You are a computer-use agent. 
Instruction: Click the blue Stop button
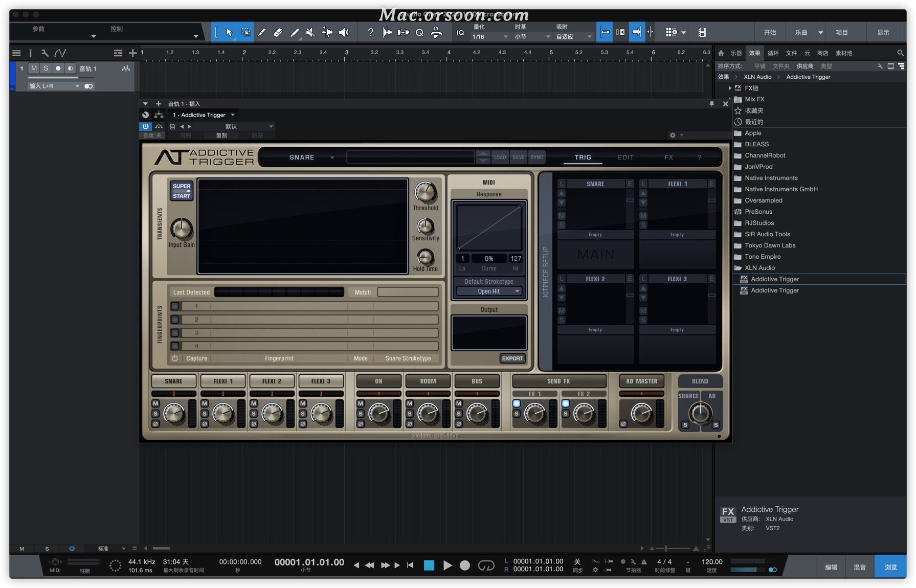click(429, 565)
